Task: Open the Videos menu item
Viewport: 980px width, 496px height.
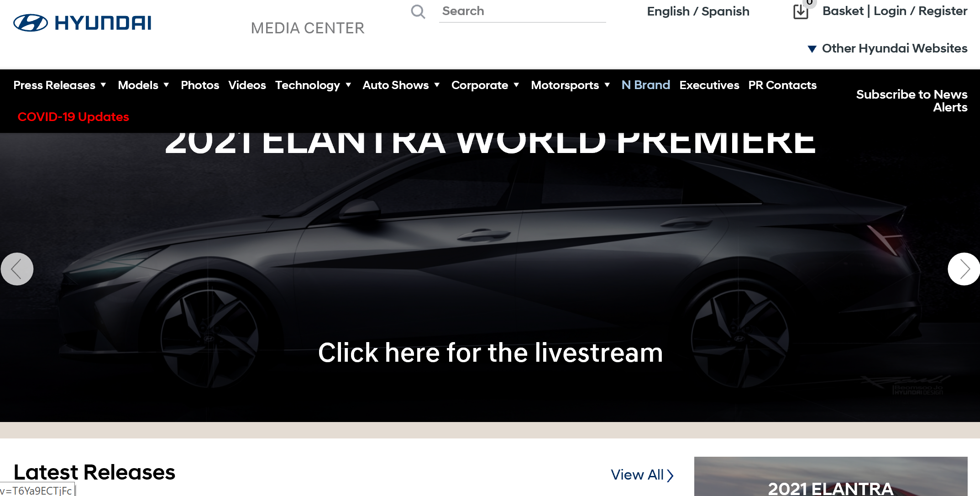Action: [247, 85]
